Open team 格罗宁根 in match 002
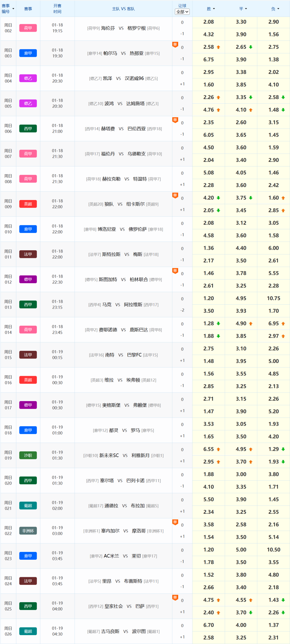 tap(137, 28)
